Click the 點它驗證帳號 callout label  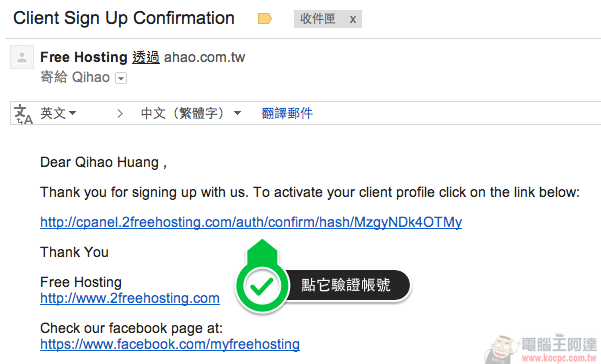point(346,285)
